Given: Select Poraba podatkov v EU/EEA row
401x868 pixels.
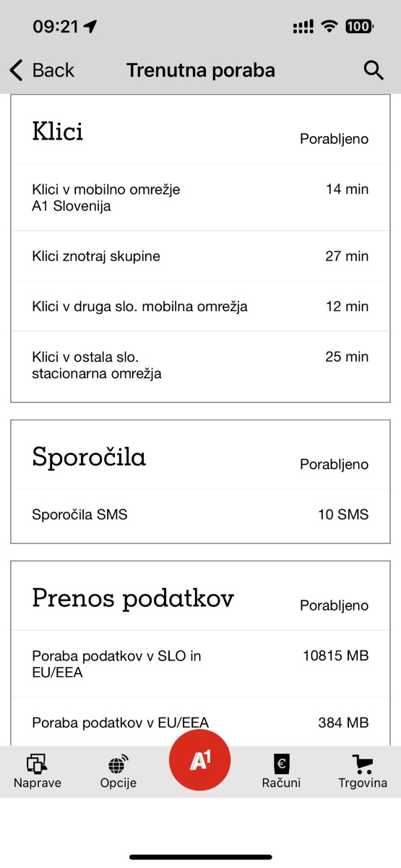Looking at the screenshot, I should [x=200, y=721].
